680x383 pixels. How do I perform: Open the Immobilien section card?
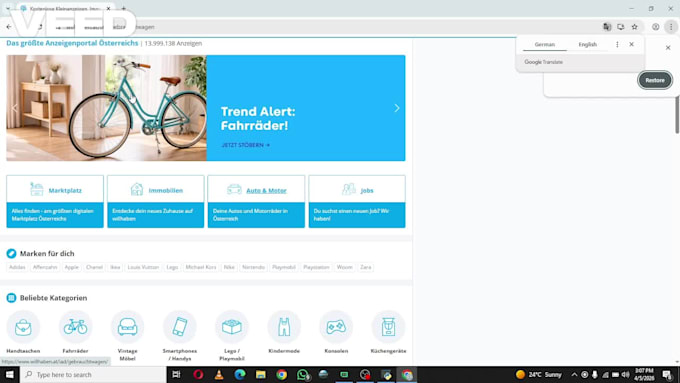[156, 201]
